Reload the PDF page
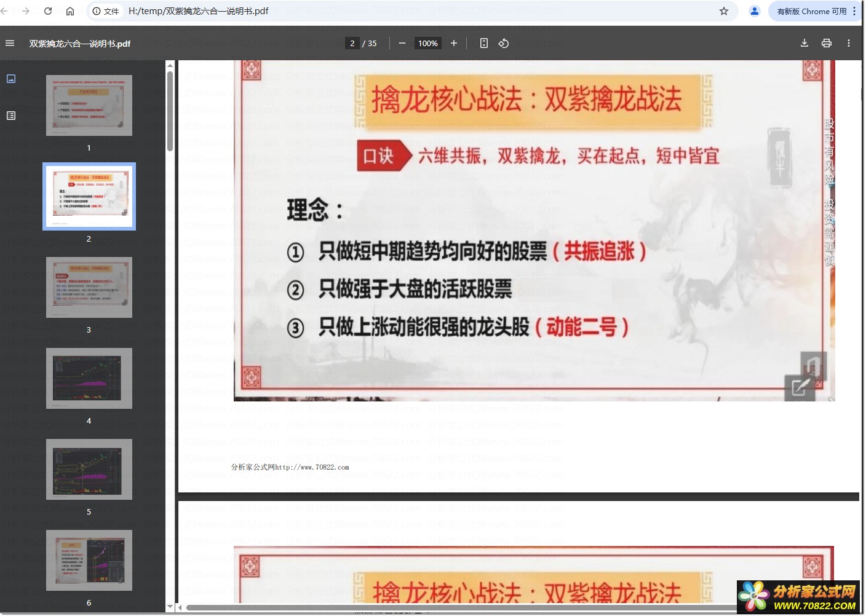 coord(48,11)
